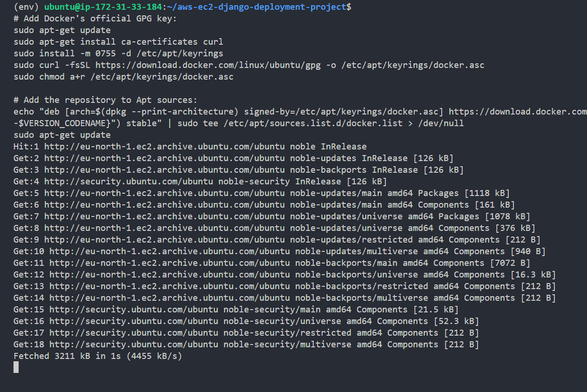Image resolution: width=587 pixels, height=392 pixels.
Task: Open the Get:10 noble-updates/multiverse URL
Action: pos(169,251)
